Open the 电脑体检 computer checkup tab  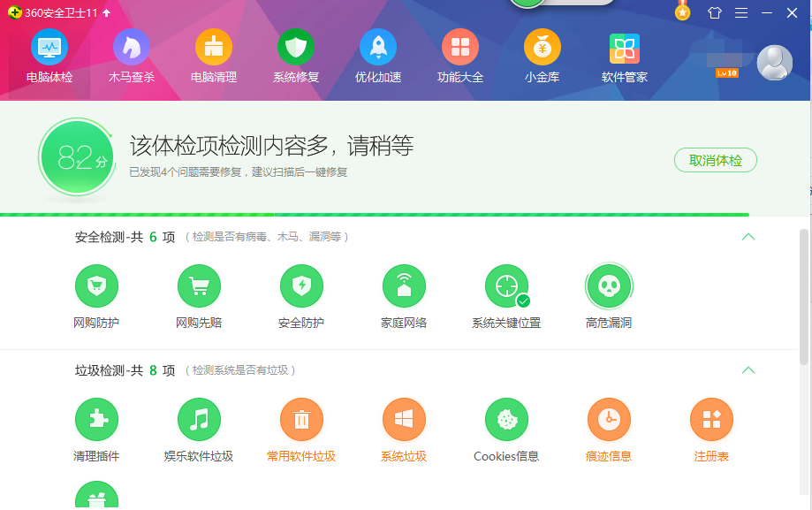click(49, 57)
